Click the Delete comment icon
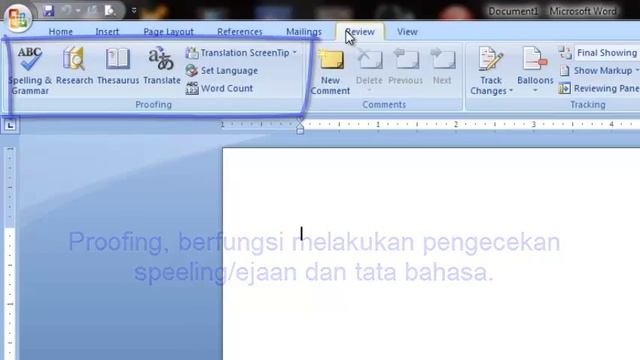Image resolution: width=640 pixels, height=360 pixels. tap(369, 60)
